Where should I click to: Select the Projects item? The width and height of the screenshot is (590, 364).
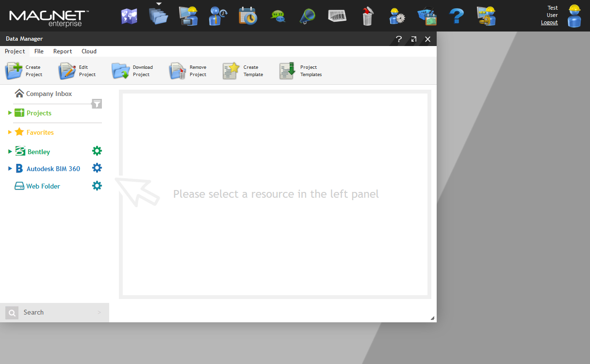pyautogui.click(x=33, y=113)
